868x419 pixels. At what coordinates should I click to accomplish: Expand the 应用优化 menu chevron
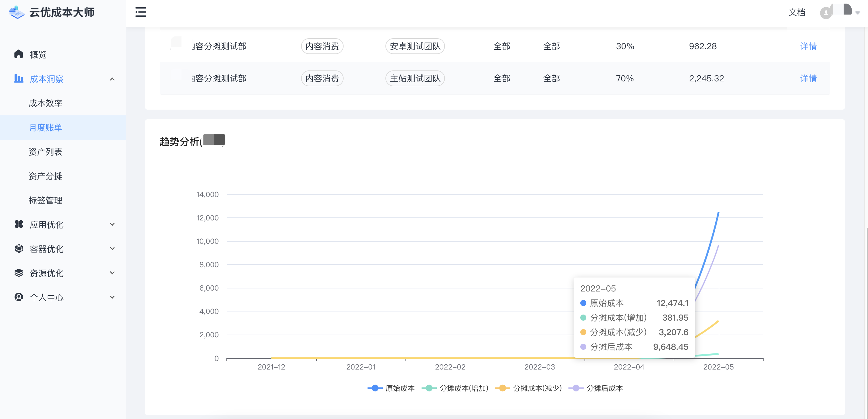coord(112,224)
